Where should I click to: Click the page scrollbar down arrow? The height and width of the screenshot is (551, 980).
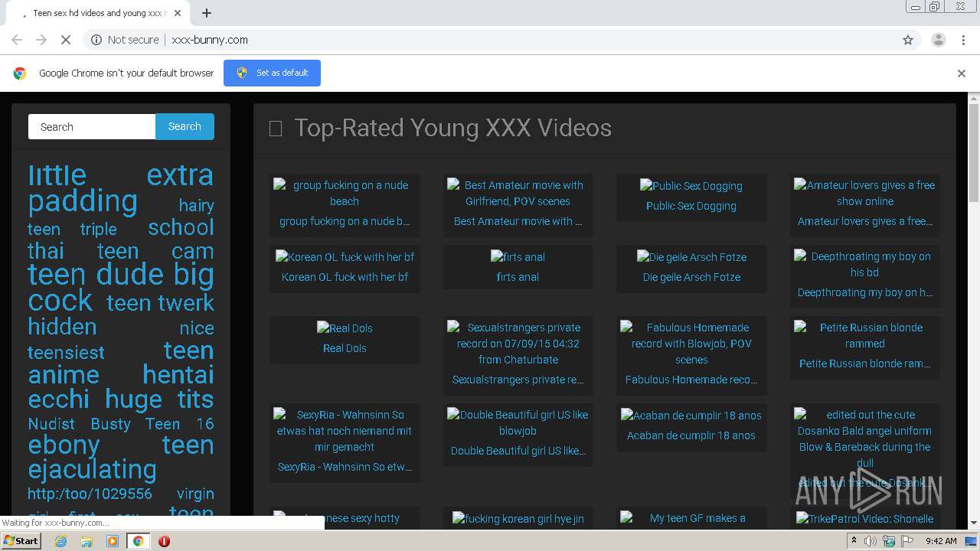(974, 523)
